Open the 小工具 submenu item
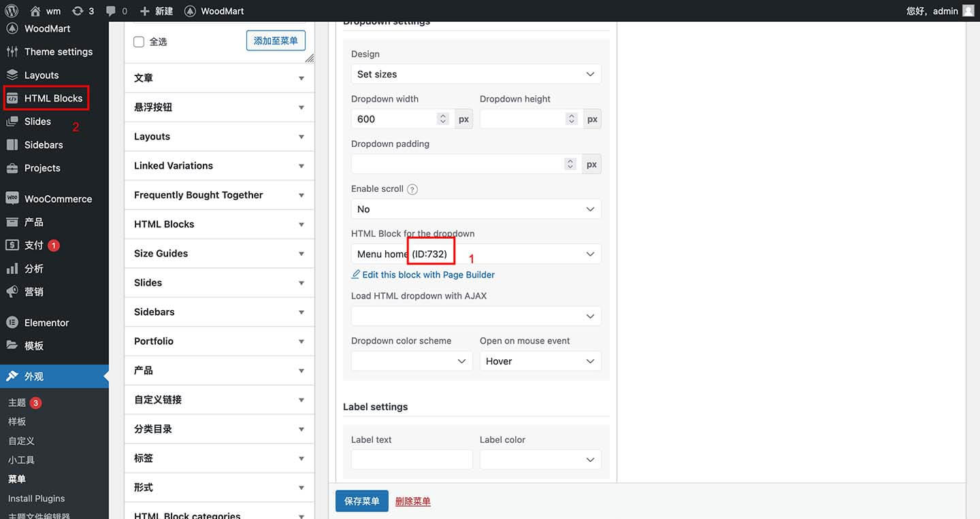The width and height of the screenshot is (980, 519). click(x=21, y=460)
